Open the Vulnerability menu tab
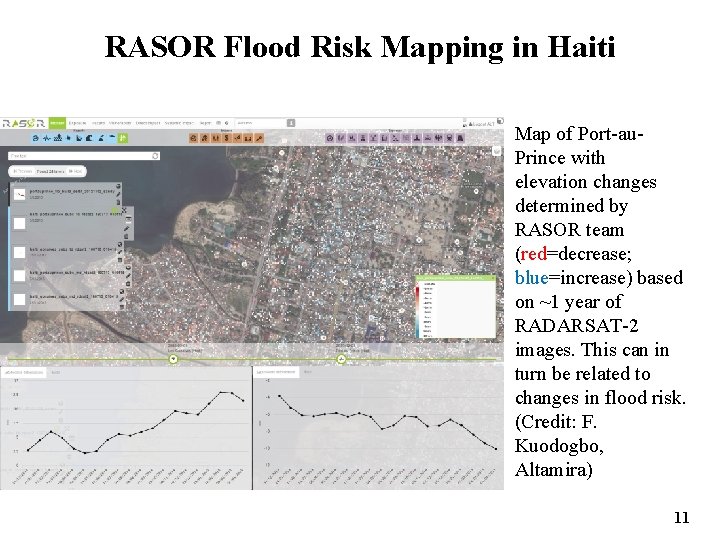This screenshot has height=540, width=720. tap(120, 123)
